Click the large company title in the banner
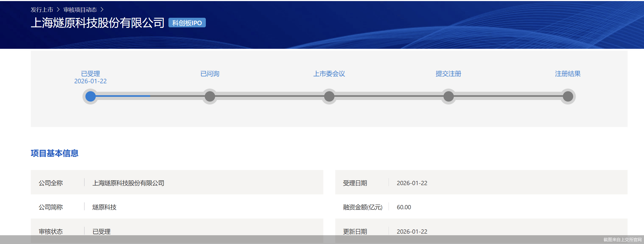Viewport: 644px width, 244px height. (x=98, y=23)
